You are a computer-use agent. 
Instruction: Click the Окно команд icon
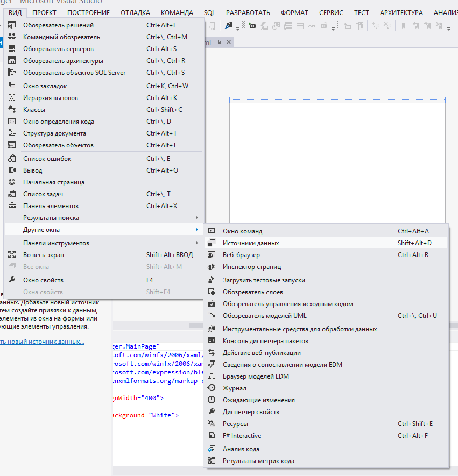[x=212, y=231]
